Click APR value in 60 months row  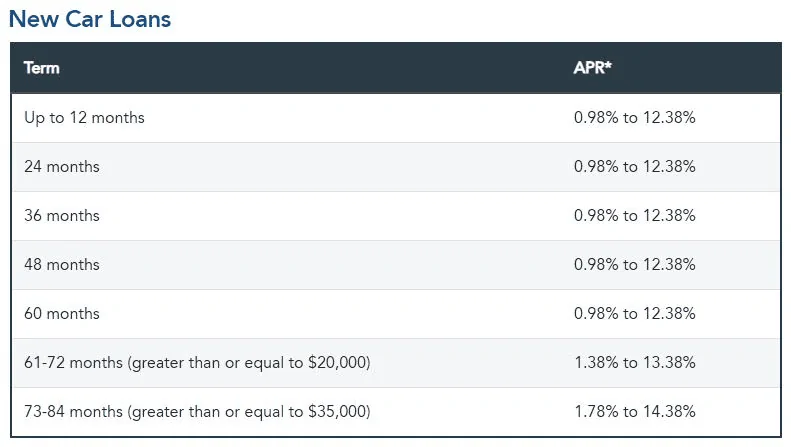click(x=635, y=313)
